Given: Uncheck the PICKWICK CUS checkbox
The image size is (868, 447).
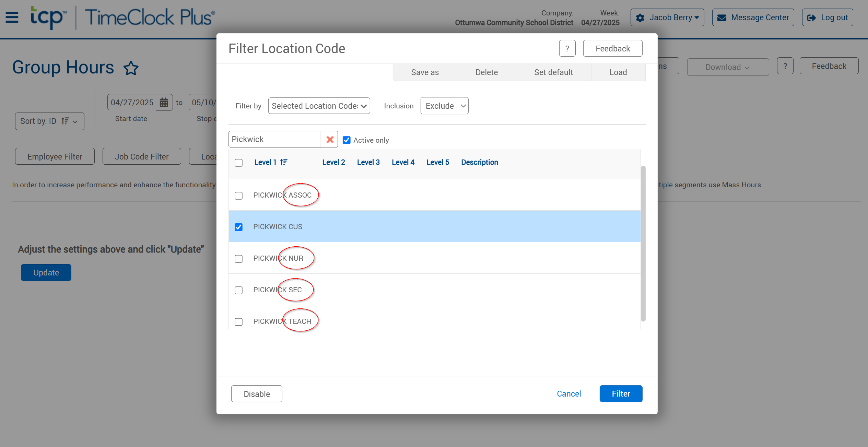Looking at the screenshot, I should pyautogui.click(x=238, y=227).
